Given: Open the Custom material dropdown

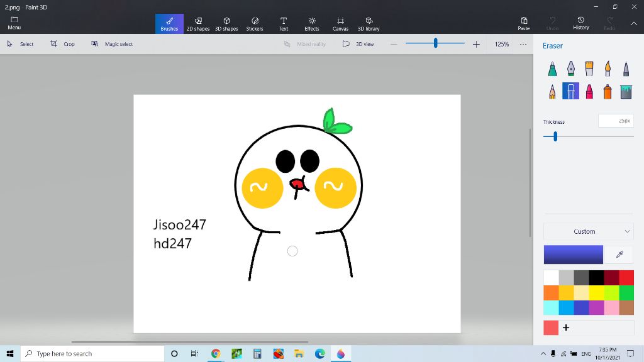Looking at the screenshot, I should click(x=588, y=231).
